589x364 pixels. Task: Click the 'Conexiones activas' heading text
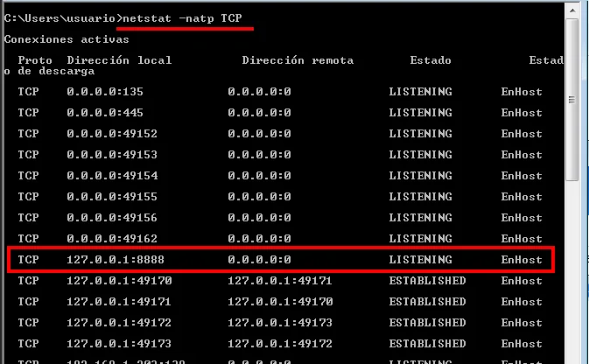coord(67,39)
